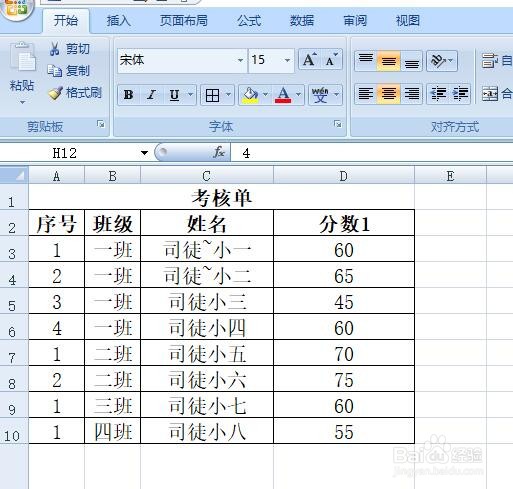Click the Paste clipboard icon

click(x=22, y=57)
